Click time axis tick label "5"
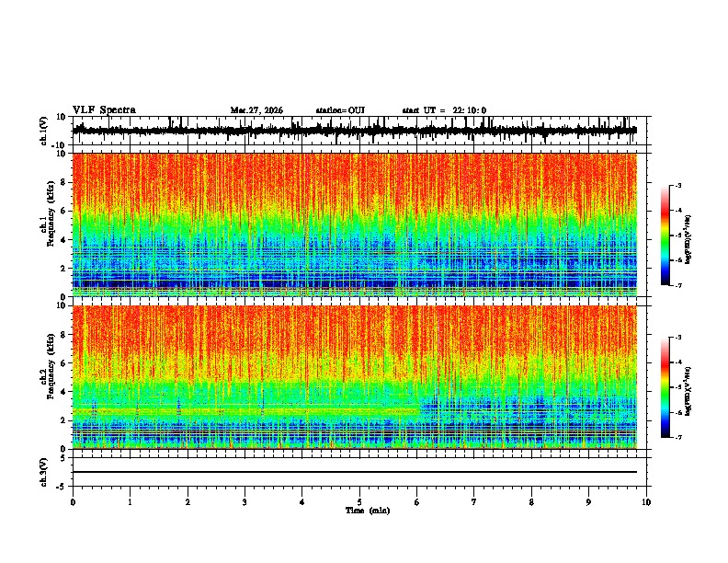Screen dimensions: 728x563 [x=359, y=502]
